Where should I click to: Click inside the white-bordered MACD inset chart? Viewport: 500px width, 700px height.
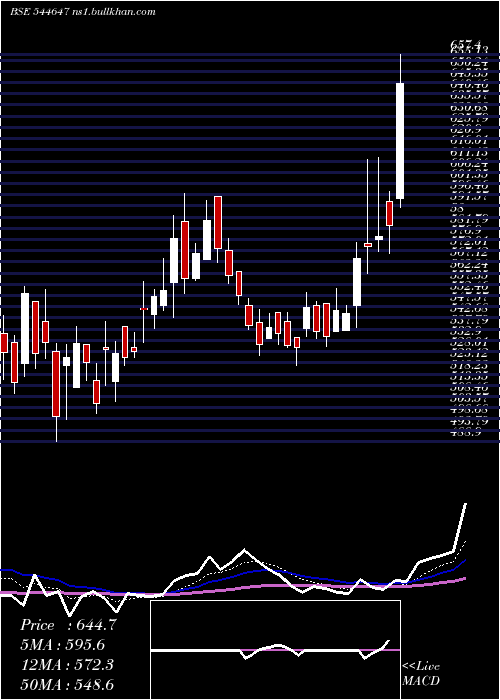coord(275,650)
